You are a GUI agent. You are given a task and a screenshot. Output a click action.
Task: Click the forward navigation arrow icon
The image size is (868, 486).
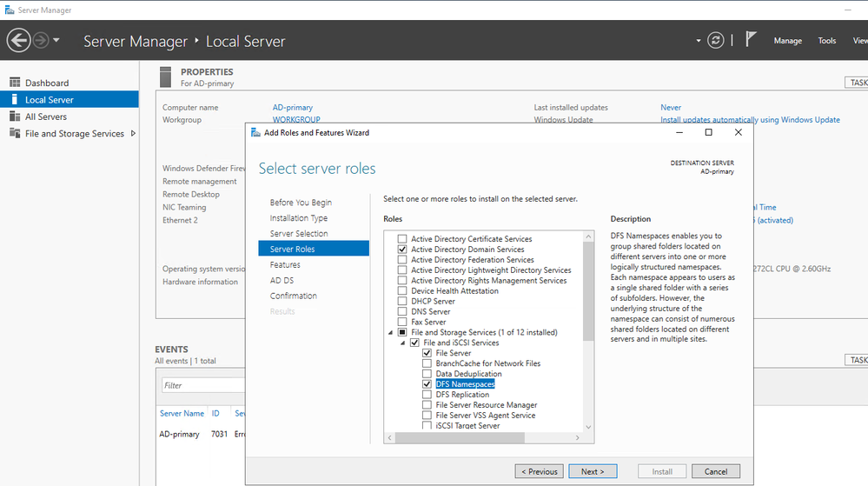pyautogui.click(x=41, y=41)
